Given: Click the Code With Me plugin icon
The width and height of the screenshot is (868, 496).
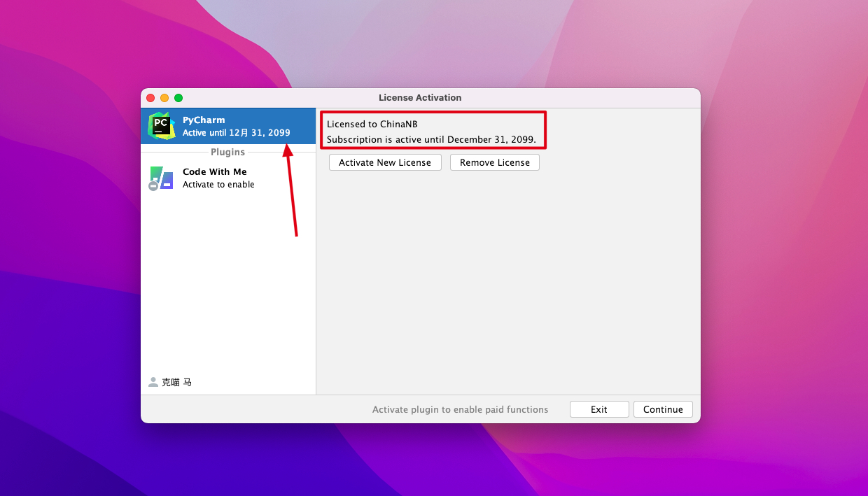Looking at the screenshot, I should pos(161,178).
